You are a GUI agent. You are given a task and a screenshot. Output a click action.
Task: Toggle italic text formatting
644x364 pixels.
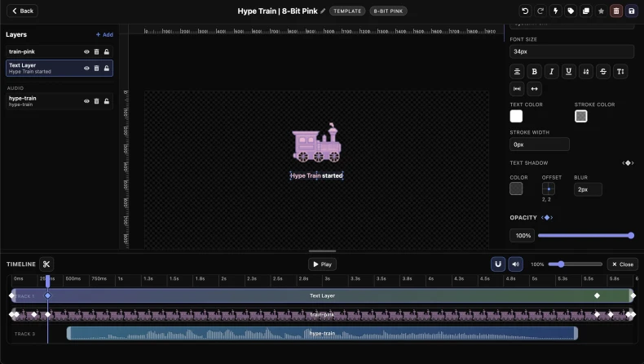(x=552, y=72)
